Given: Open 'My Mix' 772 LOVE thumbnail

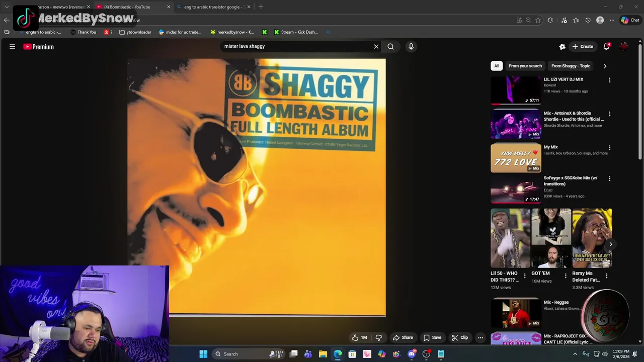Looking at the screenshot, I should point(516,158).
